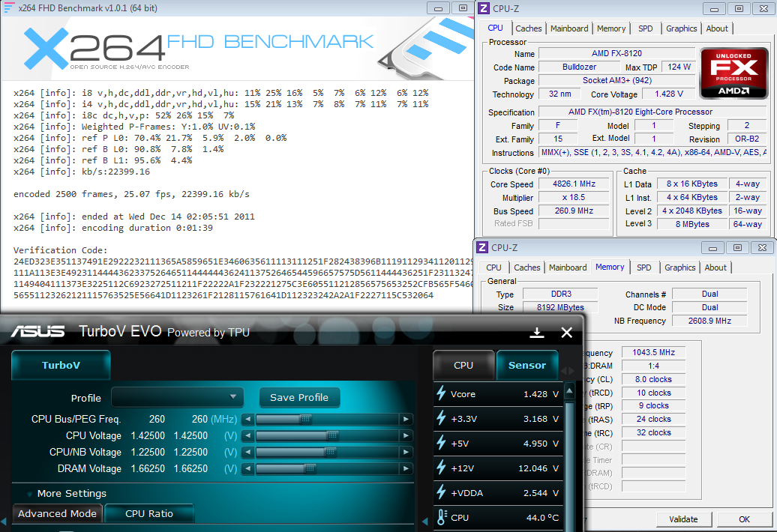Open the Graphics tab in top CPU-Z
This screenshot has height=532, width=777.
pyautogui.click(x=681, y=28)
